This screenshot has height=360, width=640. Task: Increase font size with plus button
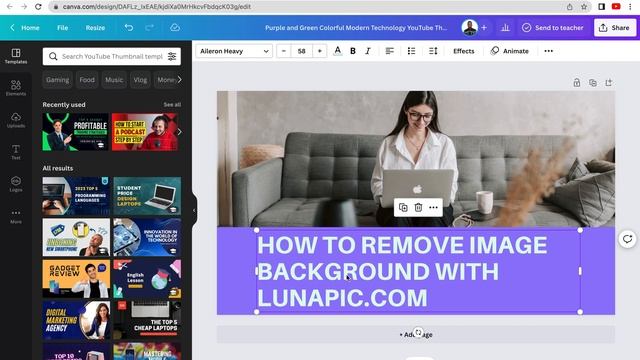pos(320,51)
